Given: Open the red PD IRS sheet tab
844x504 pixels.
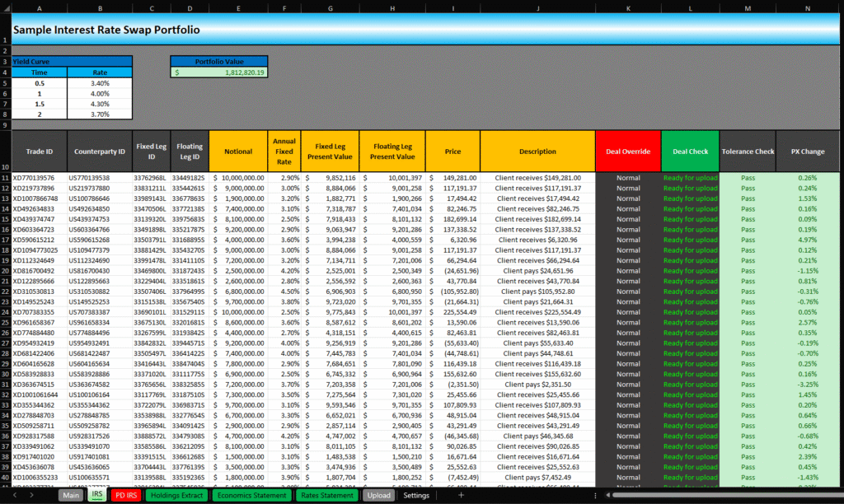Looking at the screenshot, I should (x=126, y=496).
